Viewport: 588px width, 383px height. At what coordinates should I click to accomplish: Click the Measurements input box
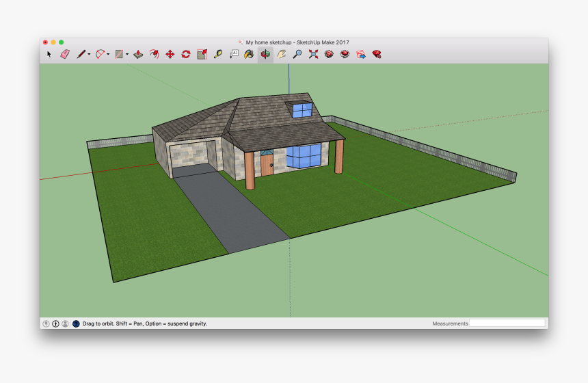click(x=507, y=323)
